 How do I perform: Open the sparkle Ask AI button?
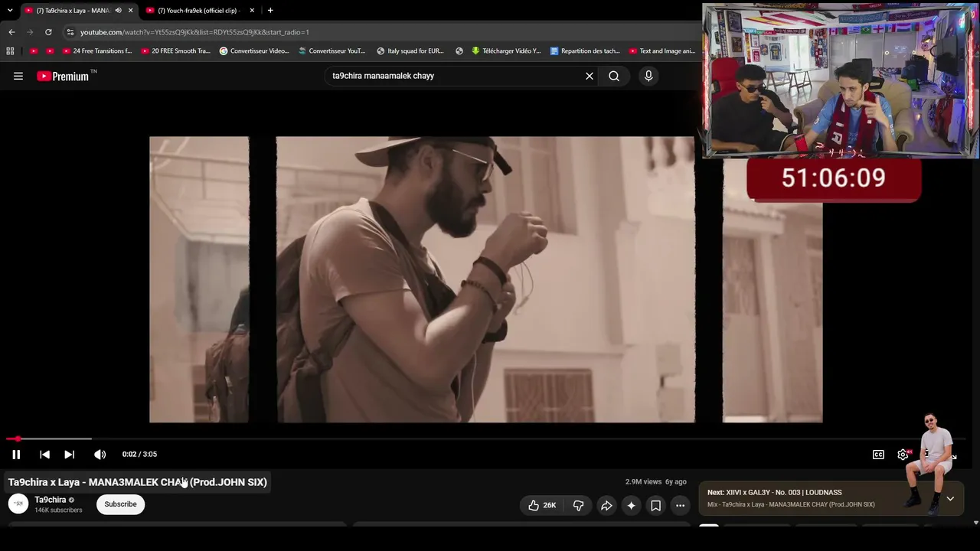pos(631,505)
